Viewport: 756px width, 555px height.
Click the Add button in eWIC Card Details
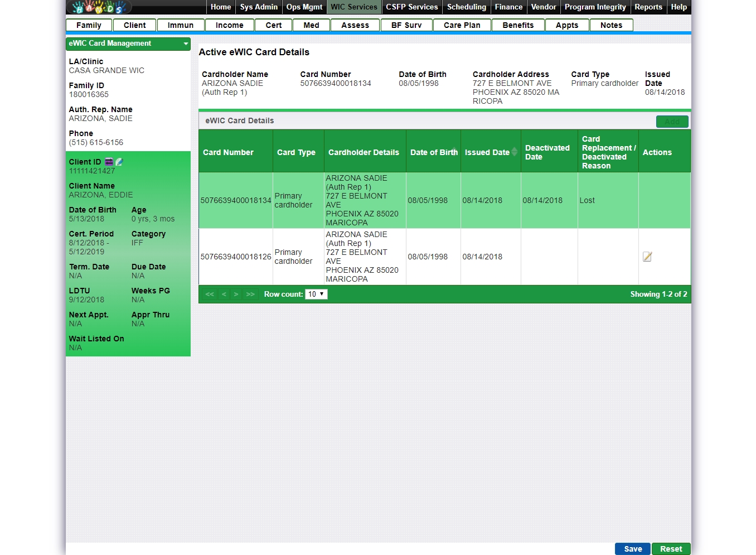[x=672, y=122]
